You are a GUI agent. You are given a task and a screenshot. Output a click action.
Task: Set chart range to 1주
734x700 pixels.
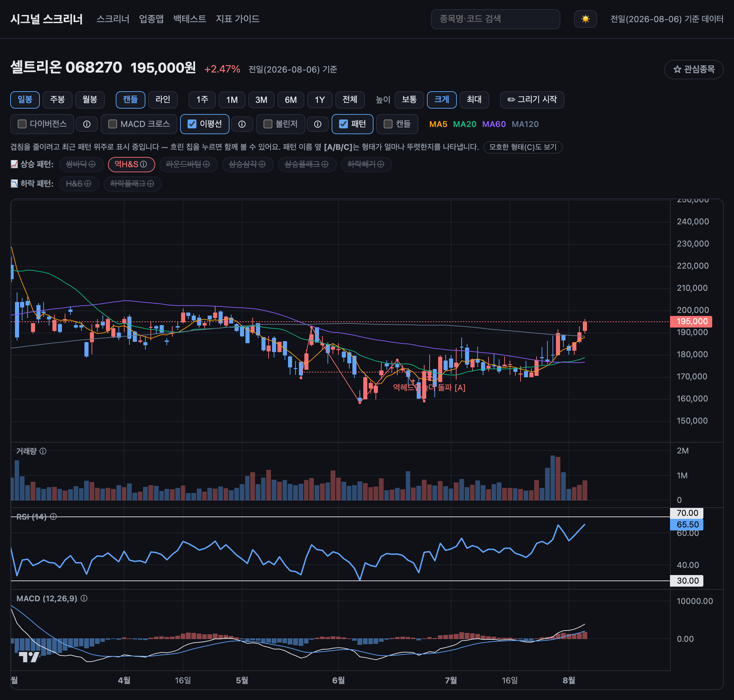(202, 100)
